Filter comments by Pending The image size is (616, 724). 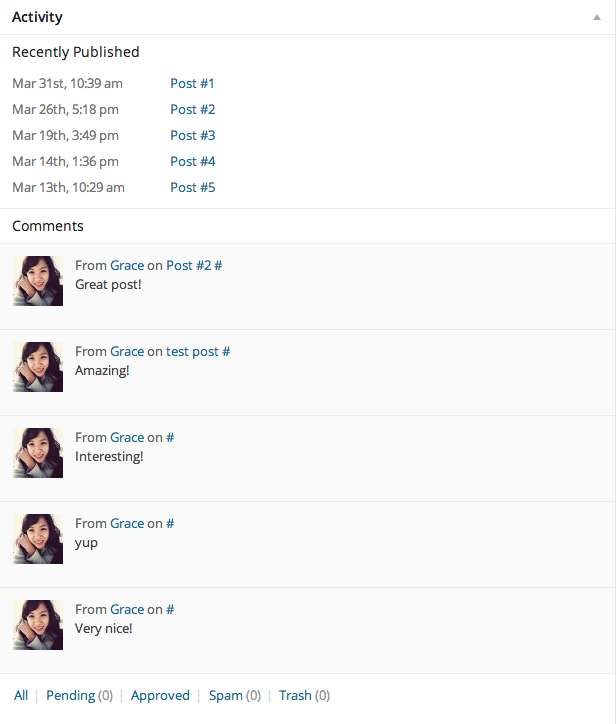tap(70, 695)
